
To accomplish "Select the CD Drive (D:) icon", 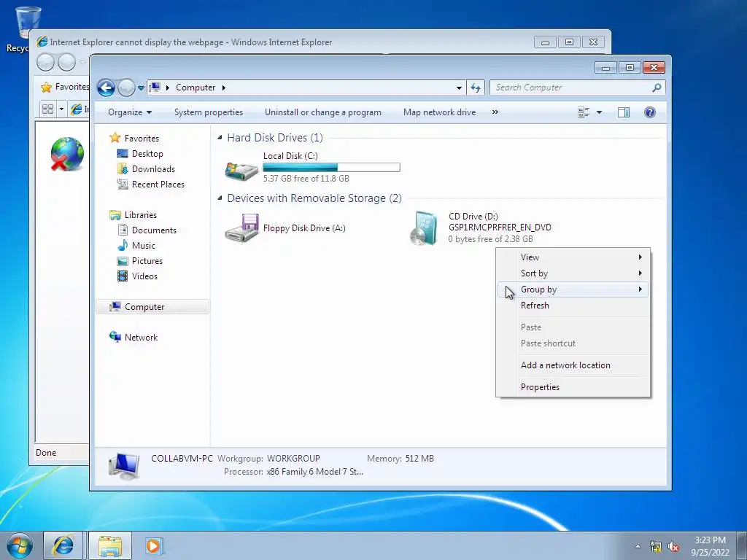I will pos(424,228).
